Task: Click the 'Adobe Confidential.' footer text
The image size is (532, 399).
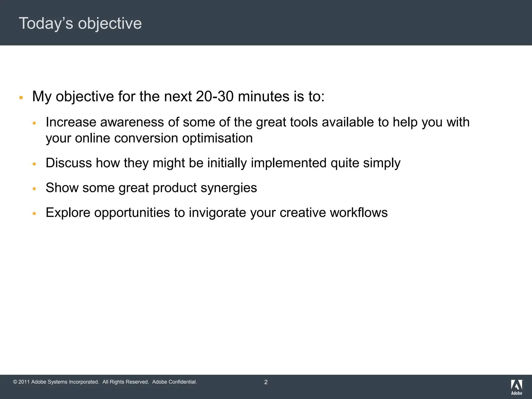Action: (175, 382)
